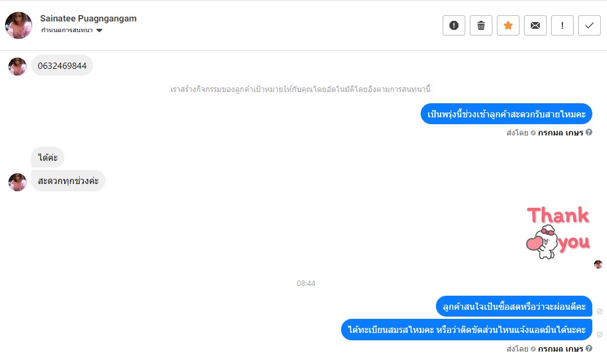Click the help icon next to the bottom sender name
This screenshot has width=607, height=364.
pyautogui.click(x=589, y=348)
